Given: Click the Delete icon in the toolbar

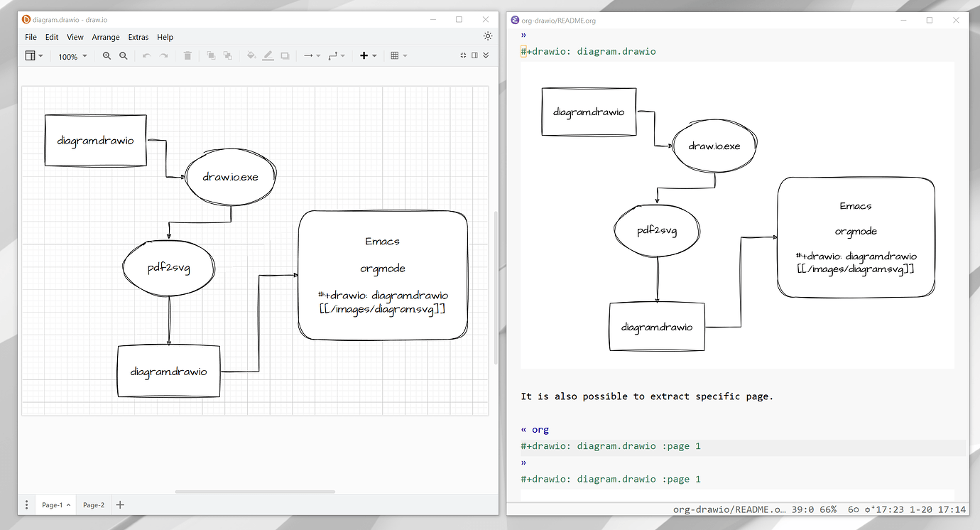Looking at the screenshot, I should coord(187,55).
